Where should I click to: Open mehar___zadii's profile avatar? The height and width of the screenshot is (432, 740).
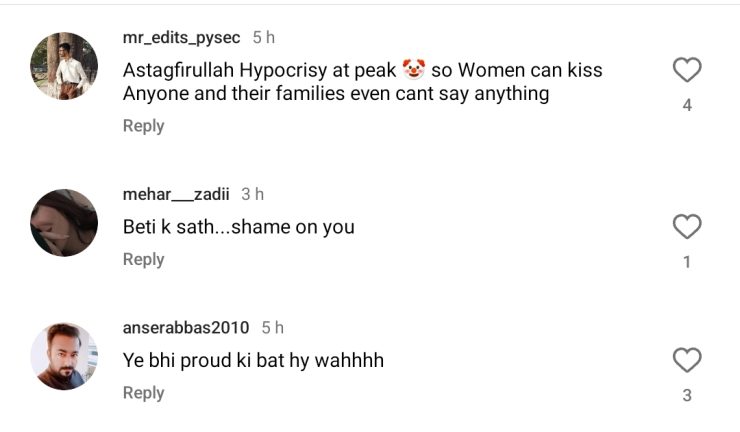(64, 223)
